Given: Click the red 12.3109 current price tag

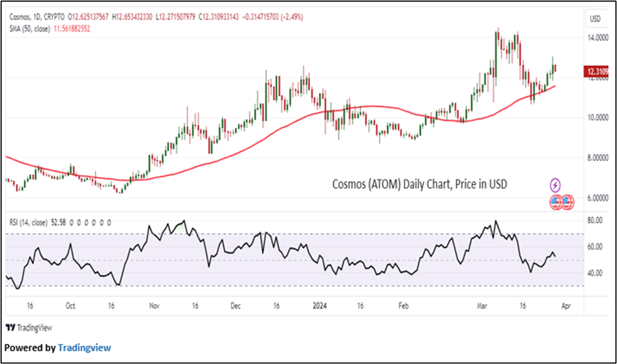Looking at the screenshot, I should tap(597, 71).
